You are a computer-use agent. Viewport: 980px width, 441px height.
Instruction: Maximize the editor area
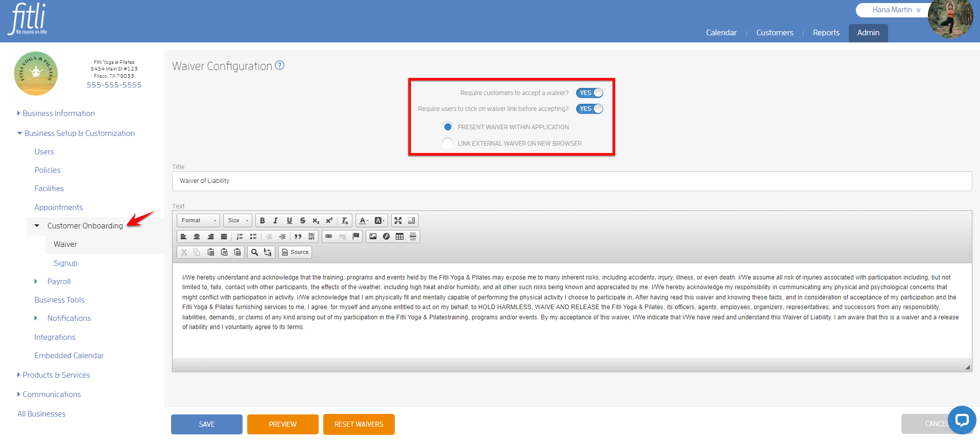point(398,221)
